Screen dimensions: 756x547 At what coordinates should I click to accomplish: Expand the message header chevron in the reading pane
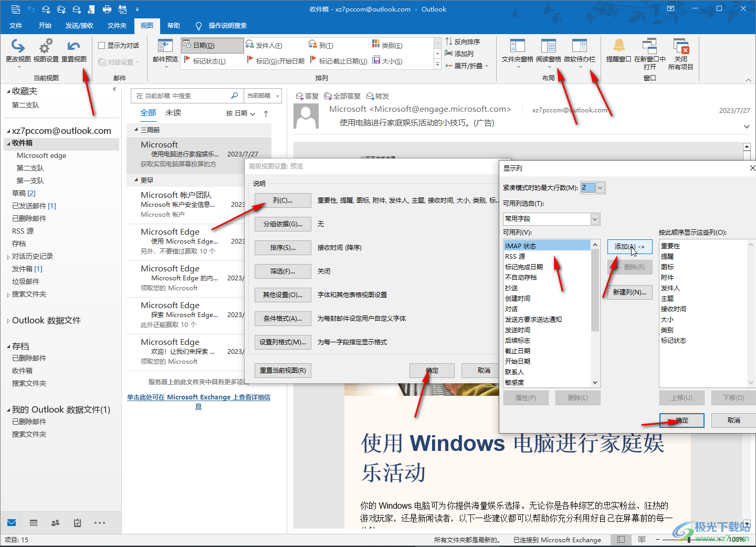point(747,127)
